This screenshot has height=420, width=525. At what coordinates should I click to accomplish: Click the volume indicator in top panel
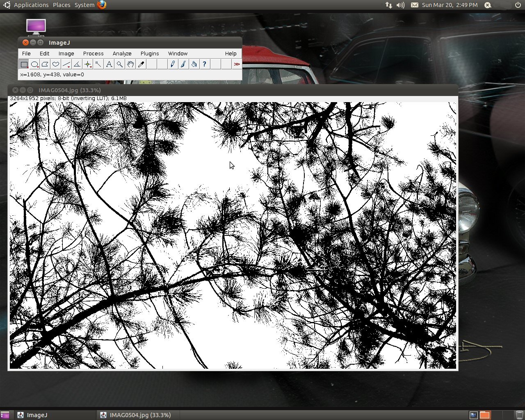[399, 5]
